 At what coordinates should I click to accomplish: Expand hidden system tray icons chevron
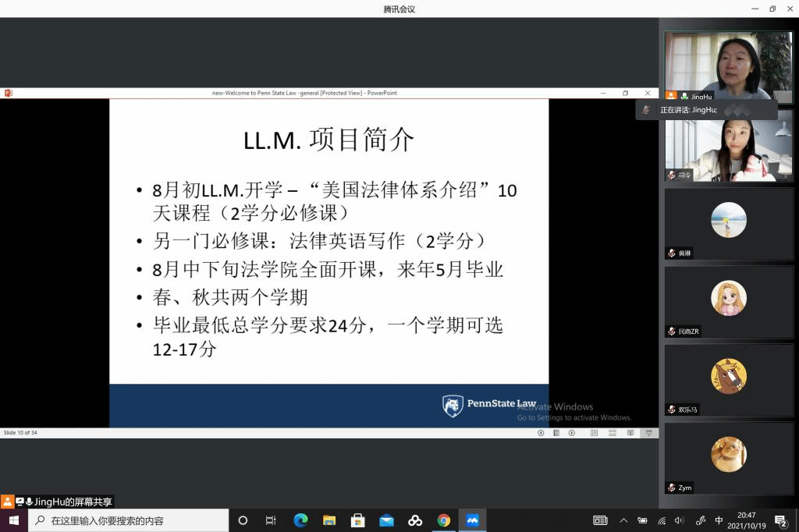click(623, 520)
